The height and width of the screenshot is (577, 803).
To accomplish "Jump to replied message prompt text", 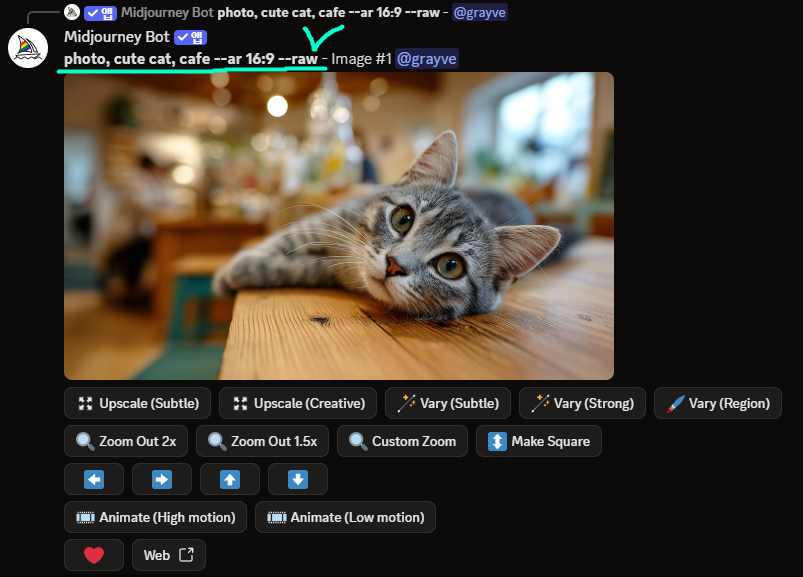I will point(328,12).
